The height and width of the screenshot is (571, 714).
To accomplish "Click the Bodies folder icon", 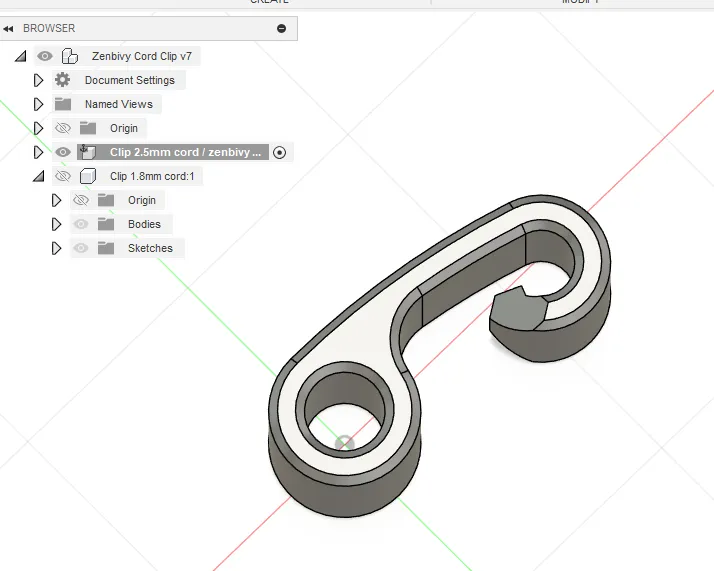I will click(106, 224).
